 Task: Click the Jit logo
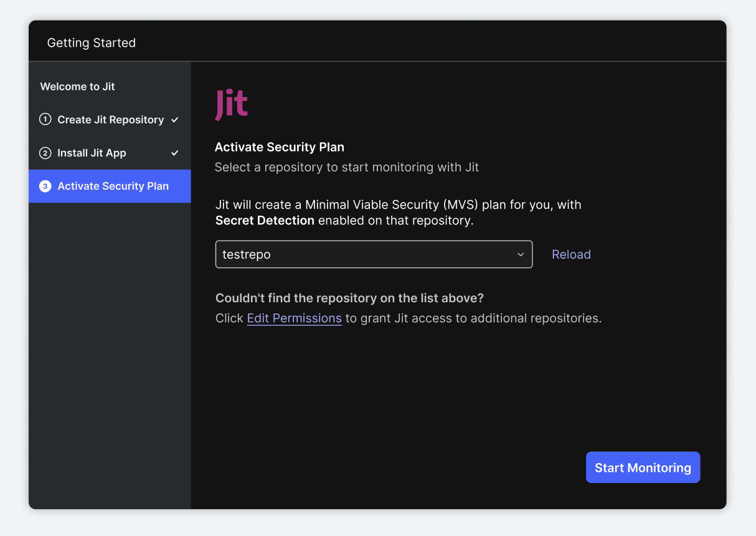click(231, 105)
